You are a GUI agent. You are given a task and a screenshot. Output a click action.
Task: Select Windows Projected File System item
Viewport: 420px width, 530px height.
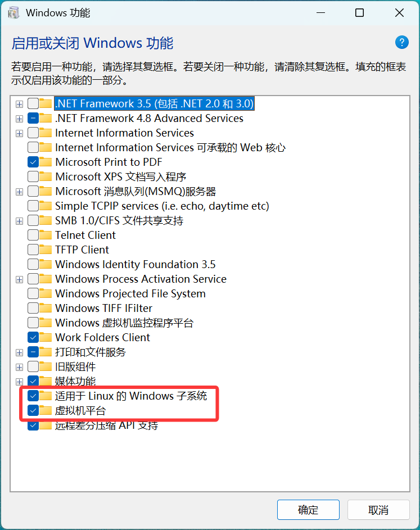(x=130, y=293)
